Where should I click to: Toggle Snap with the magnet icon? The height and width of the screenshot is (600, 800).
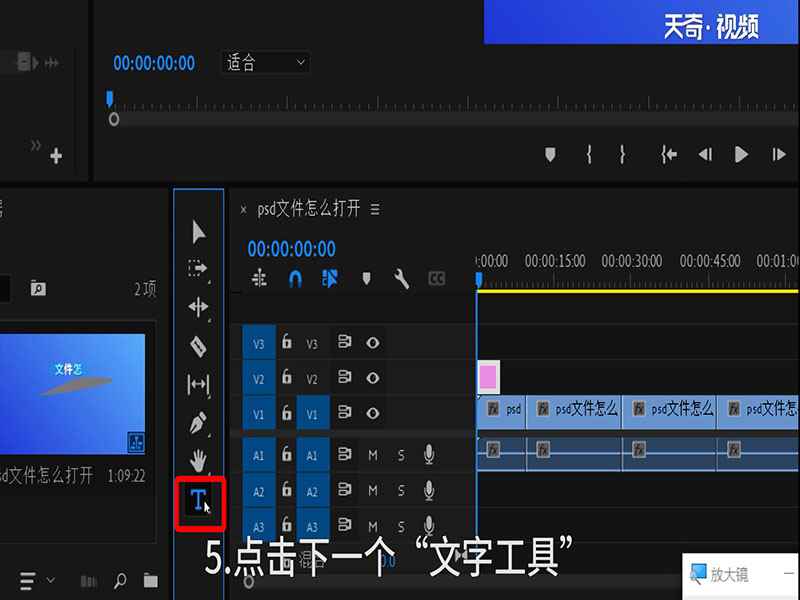pos(295,279)
